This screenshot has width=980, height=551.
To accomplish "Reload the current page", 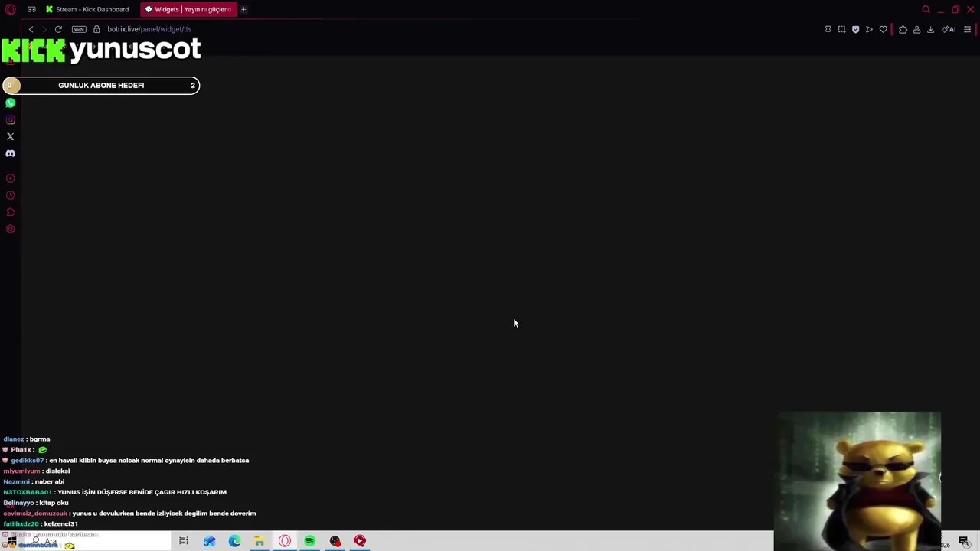I will 58,29.
